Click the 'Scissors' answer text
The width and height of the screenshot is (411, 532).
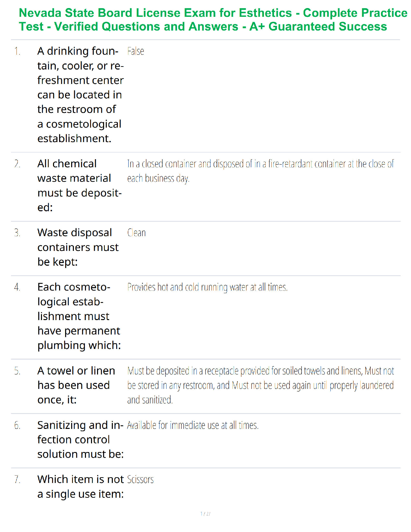140,480
